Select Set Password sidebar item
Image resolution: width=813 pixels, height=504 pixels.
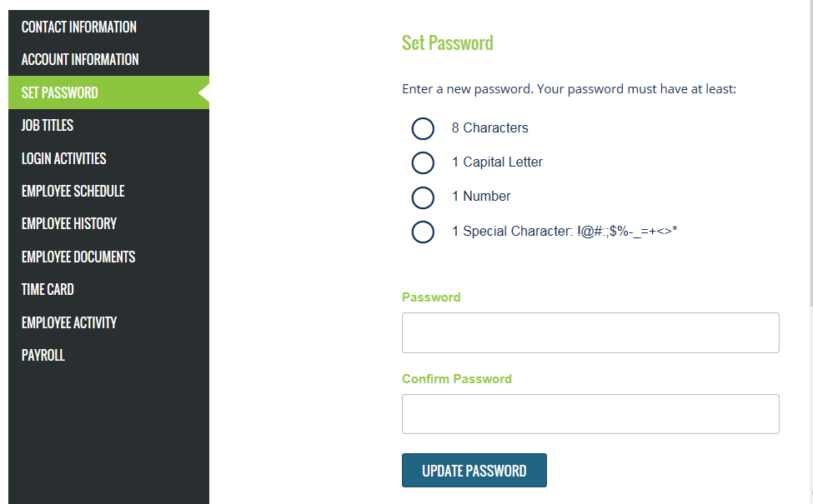(x=60, y=92)
